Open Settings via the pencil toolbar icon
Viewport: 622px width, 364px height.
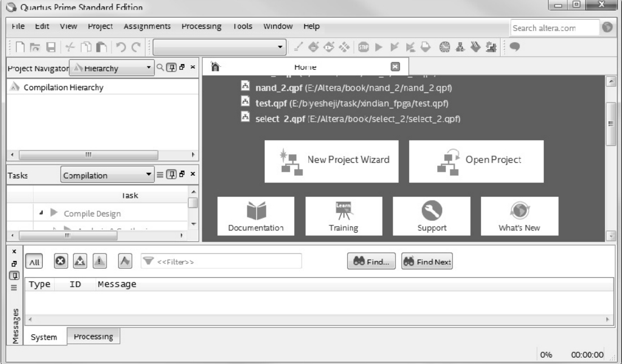pyautogui.click(x=298, y=47)
